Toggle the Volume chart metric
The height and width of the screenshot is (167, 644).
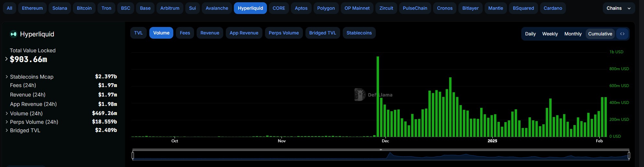(x=161, y=33)
